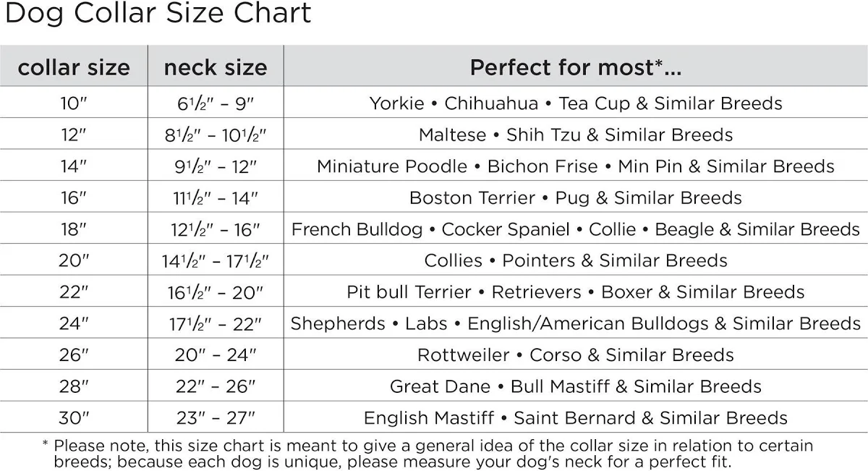Click the Boston Terrier breed row text
Screen dimensions: 868x471
[x=575, y=198]
